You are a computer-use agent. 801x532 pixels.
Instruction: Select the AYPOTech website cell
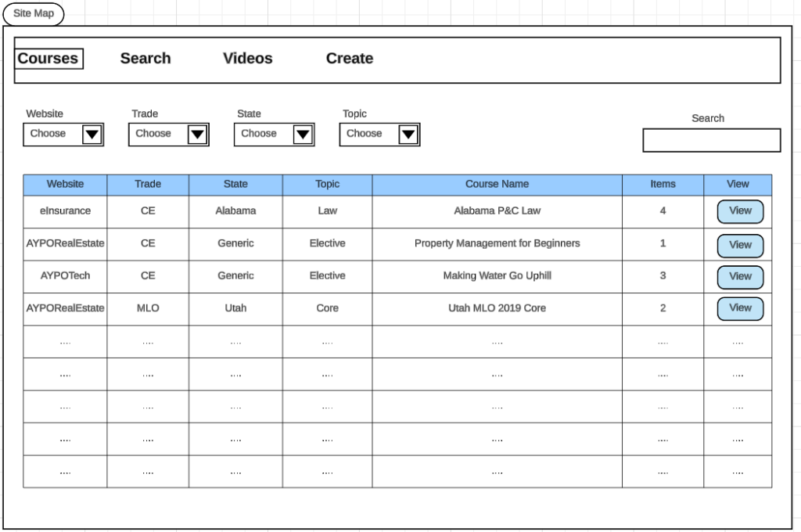[x=65, y=276]
